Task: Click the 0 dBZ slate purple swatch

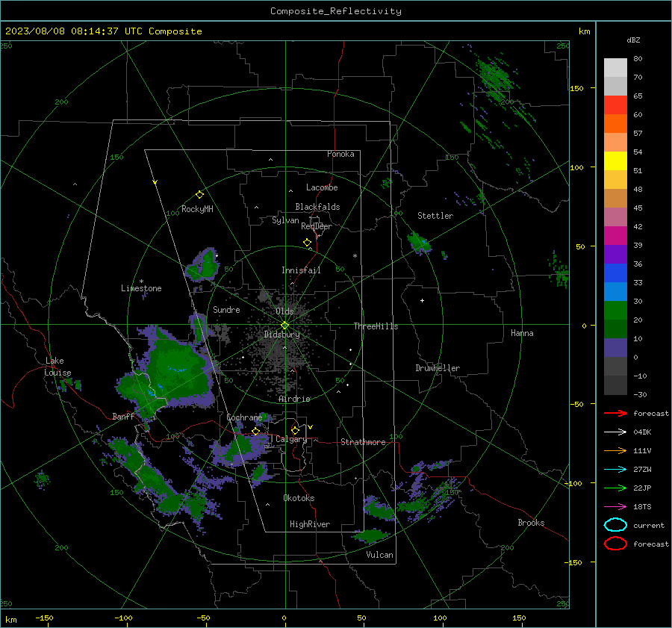Action: tap(615, 348)
